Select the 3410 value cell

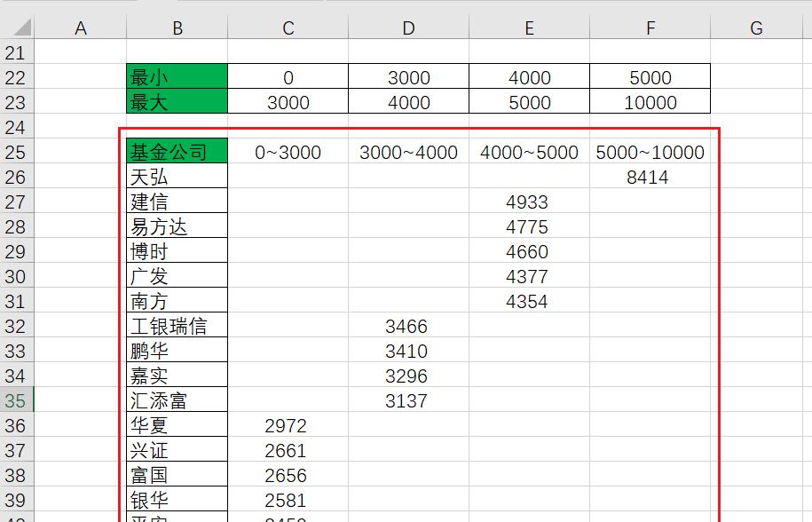click(408, 350)
